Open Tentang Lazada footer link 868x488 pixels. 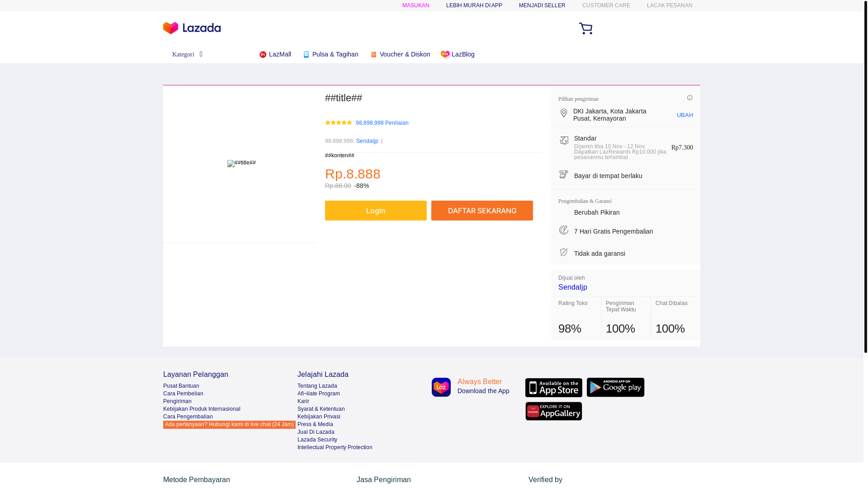click(x=317, y=386)
